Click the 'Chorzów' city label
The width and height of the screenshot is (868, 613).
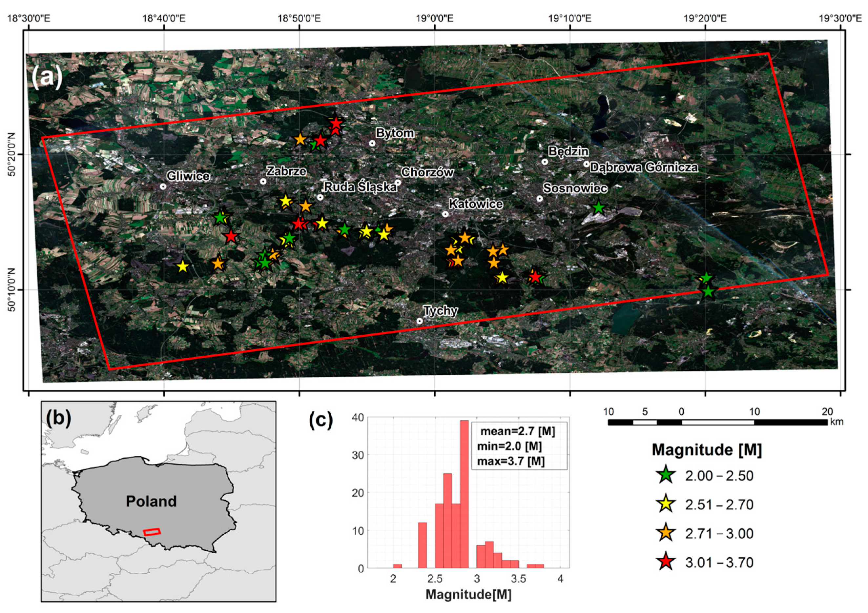427,173
